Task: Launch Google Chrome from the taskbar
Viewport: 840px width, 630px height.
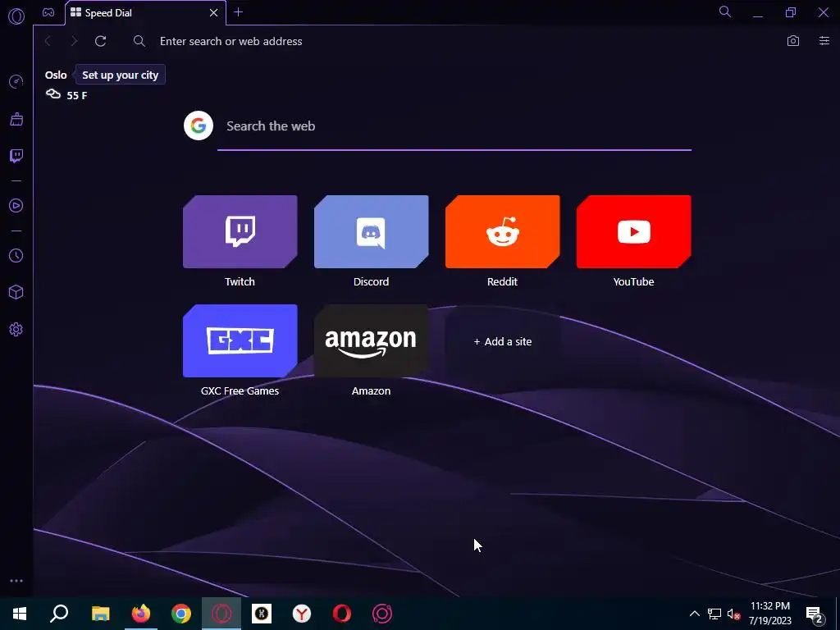Action: coord(181,614)
